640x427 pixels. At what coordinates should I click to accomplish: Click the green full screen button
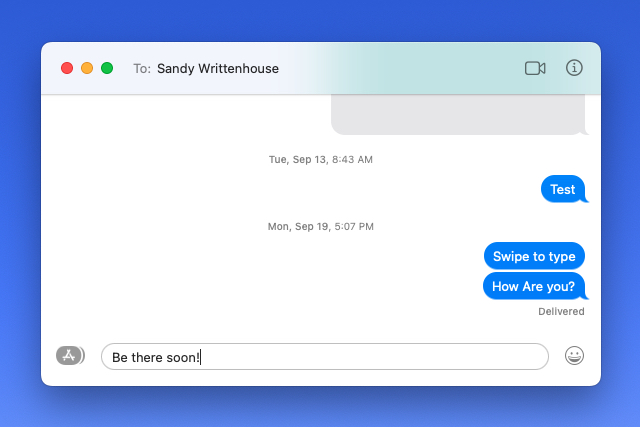click(x=107, y=68)
